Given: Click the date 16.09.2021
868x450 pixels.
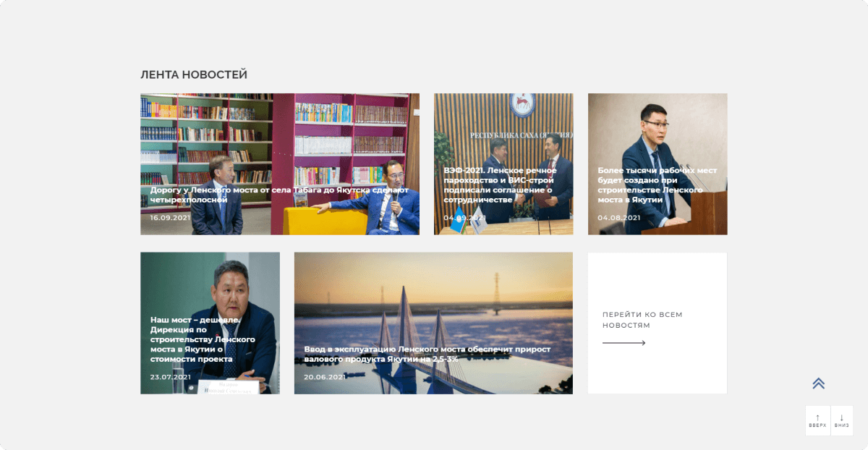Looking at the screenshot, I should 171,218.
